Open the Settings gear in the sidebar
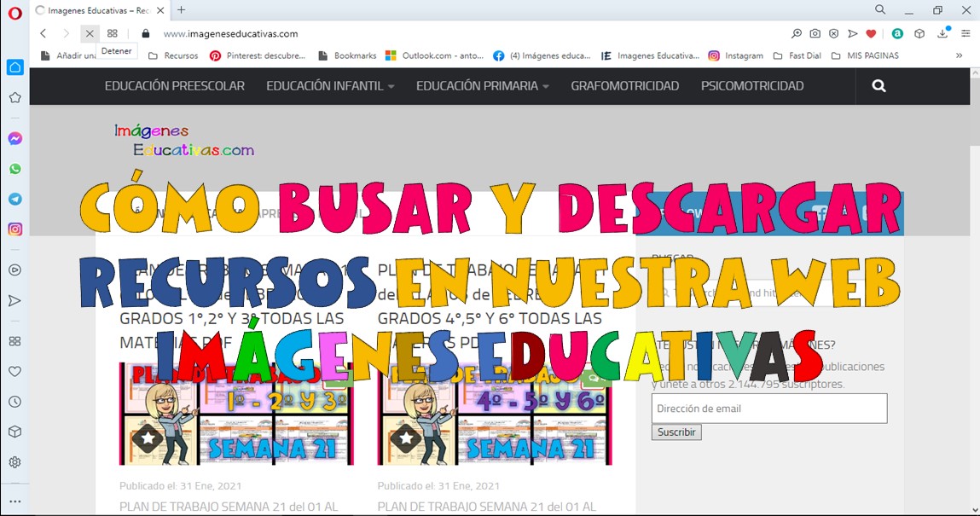Screen dimensions: 980x516 pyautogui.click(x=15, y=462)
